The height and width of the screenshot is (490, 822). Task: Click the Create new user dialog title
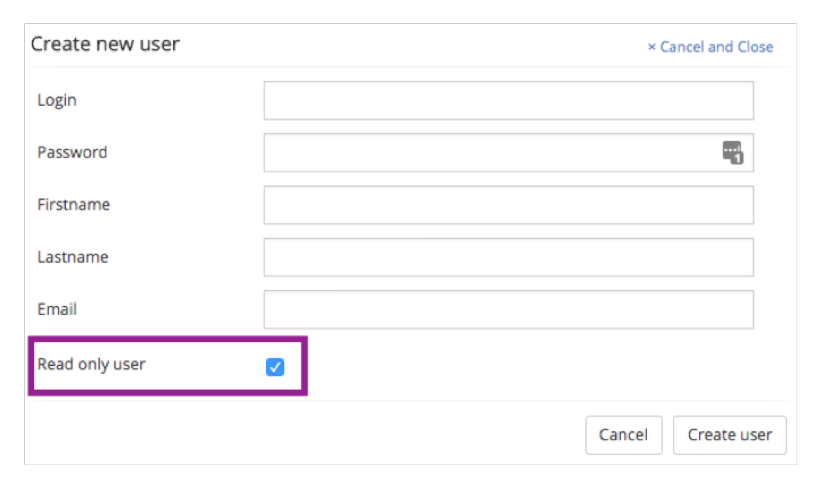[x=105, y=44]
